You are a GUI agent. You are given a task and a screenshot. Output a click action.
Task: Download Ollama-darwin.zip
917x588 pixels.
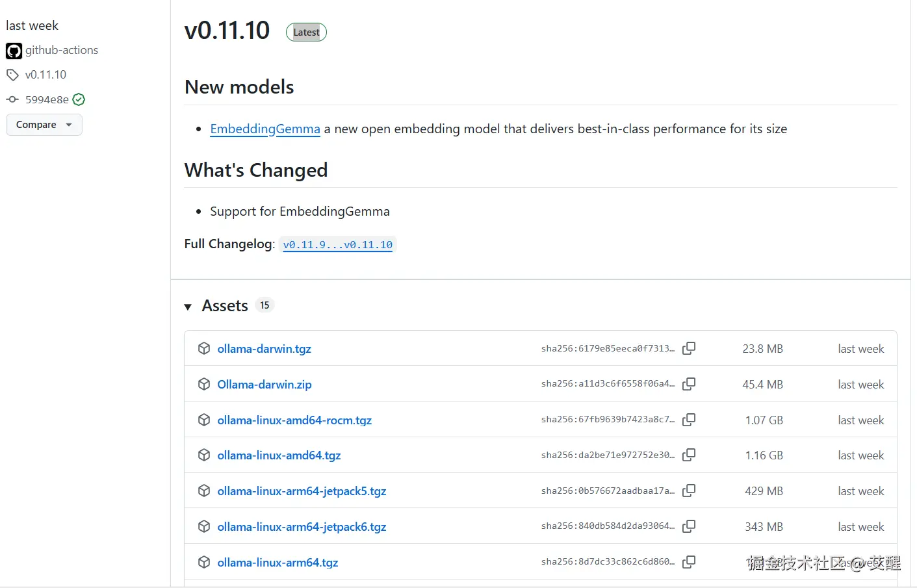pyautogui.click(x=265, y=385)
